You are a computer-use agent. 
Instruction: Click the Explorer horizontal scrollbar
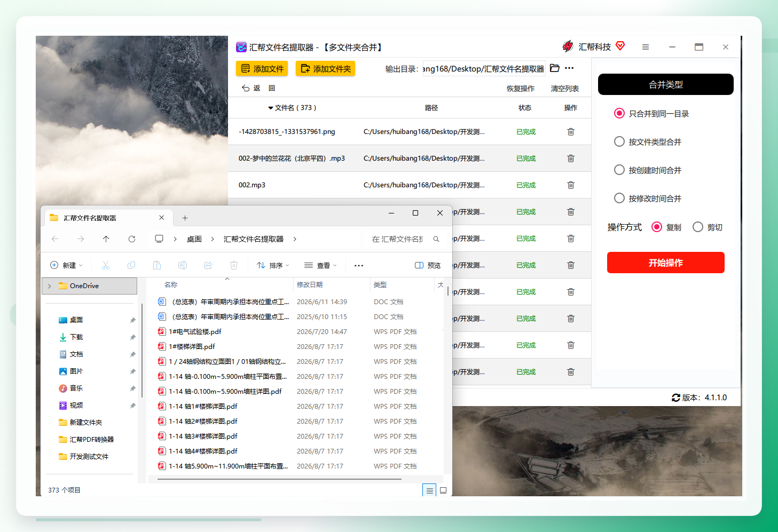click(279, 479)
